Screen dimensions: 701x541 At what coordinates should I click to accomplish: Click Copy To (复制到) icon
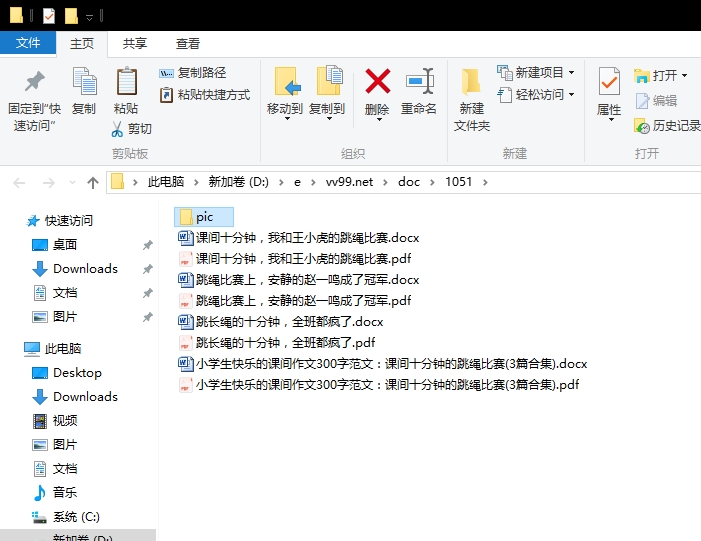(329, 80)
